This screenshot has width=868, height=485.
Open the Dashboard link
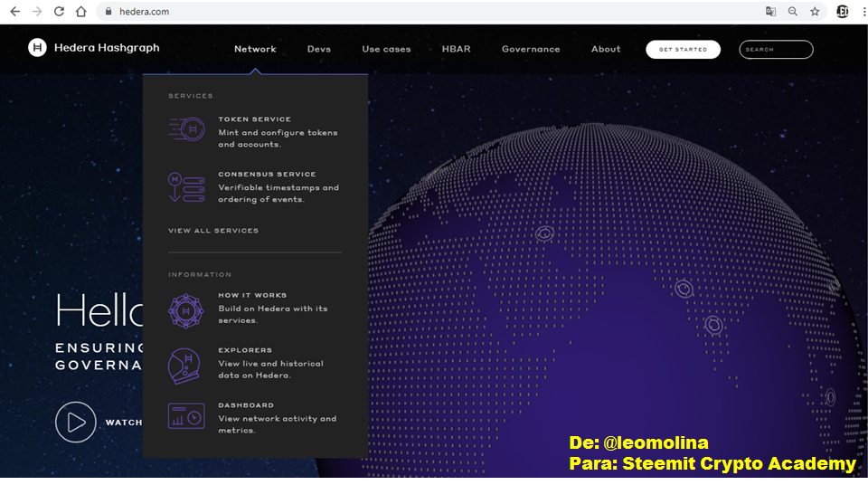(x=246, y=405)
